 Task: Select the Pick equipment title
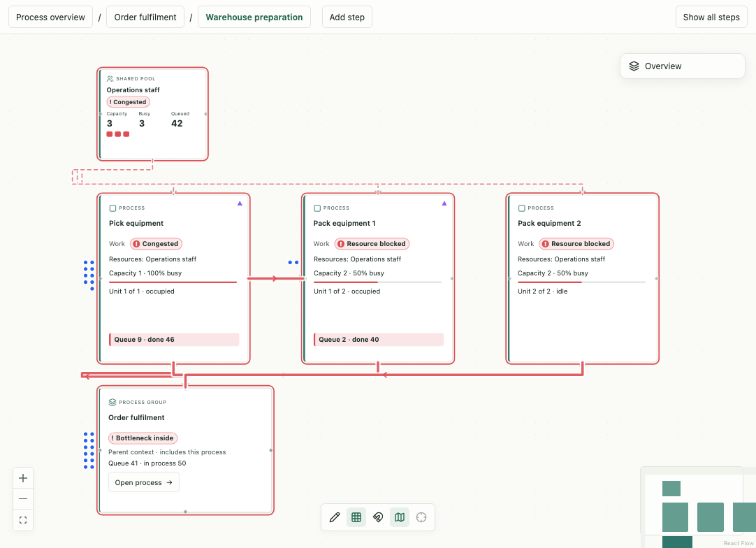point(136,224)
